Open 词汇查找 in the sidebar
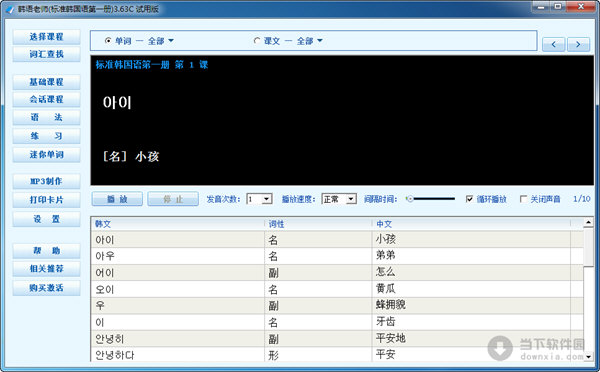The image size is (600, 372). 46,54
